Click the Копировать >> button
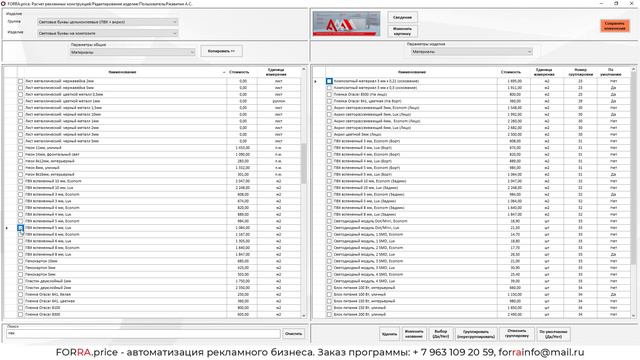 [222, 51]
